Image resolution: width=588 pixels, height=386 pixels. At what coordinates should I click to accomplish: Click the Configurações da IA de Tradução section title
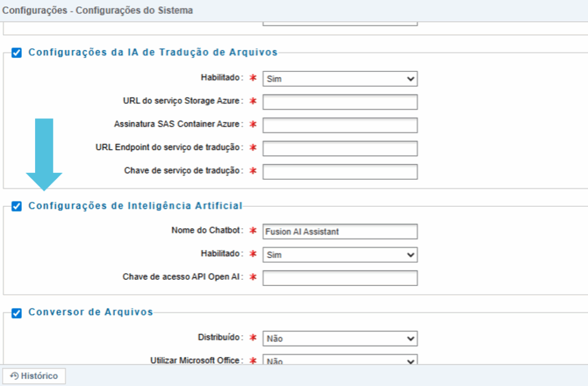[x=153, y=52]
